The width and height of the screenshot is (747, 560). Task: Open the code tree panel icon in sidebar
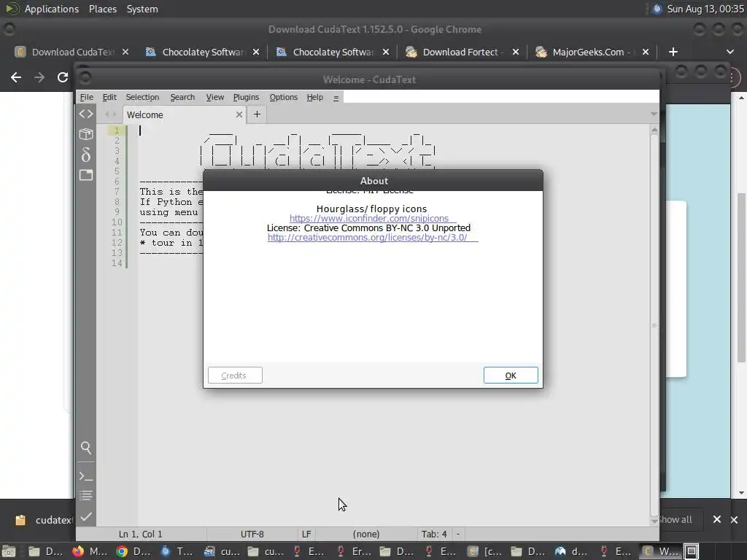(86, 114)
